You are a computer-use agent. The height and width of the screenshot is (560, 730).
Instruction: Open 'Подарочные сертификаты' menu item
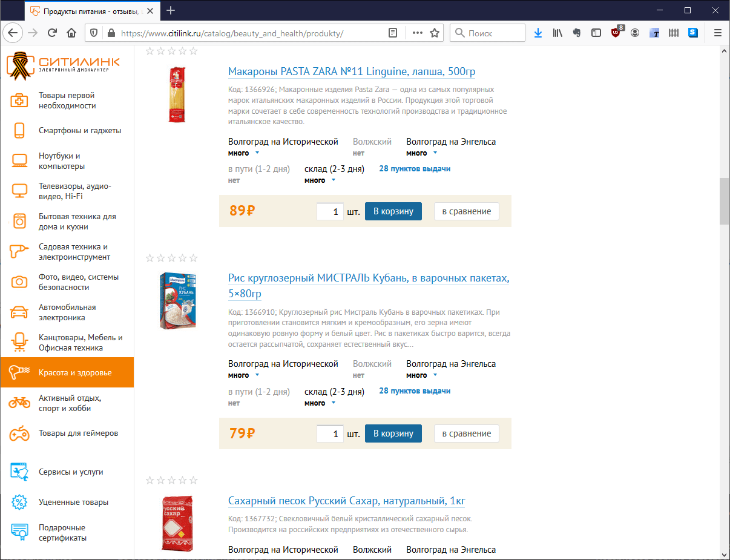point(62,533)
